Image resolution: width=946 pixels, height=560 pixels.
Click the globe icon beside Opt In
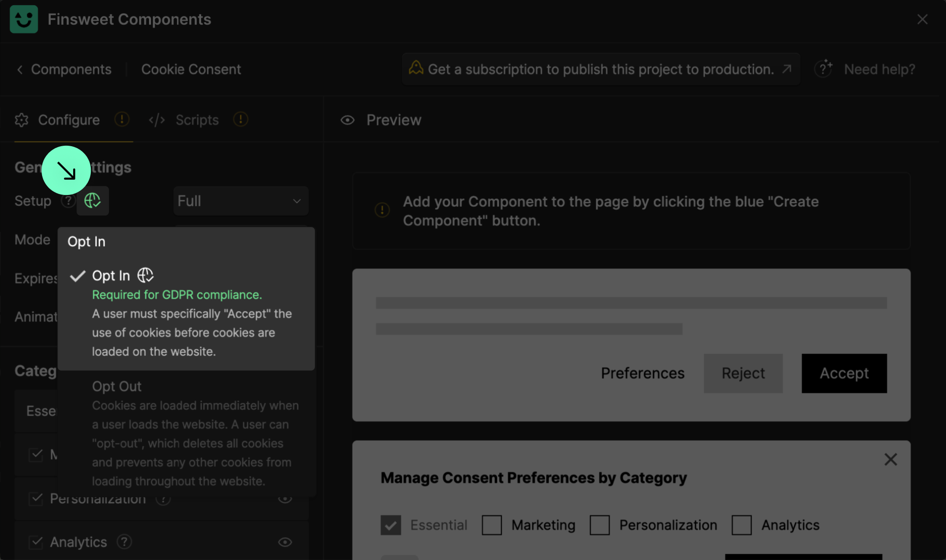(x=145, y=275)
